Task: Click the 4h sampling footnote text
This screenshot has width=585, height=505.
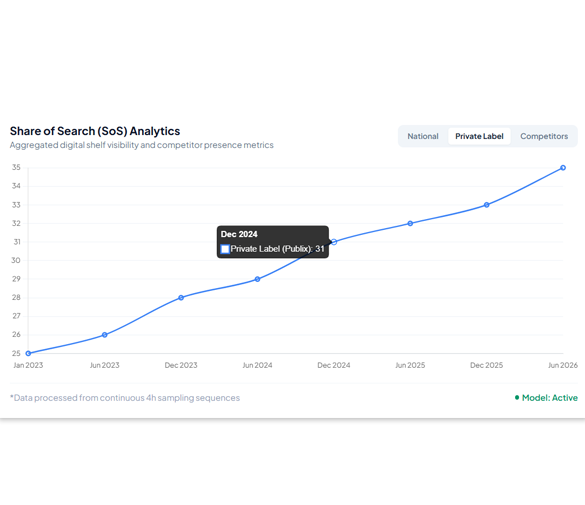Action: click(125, 398)
